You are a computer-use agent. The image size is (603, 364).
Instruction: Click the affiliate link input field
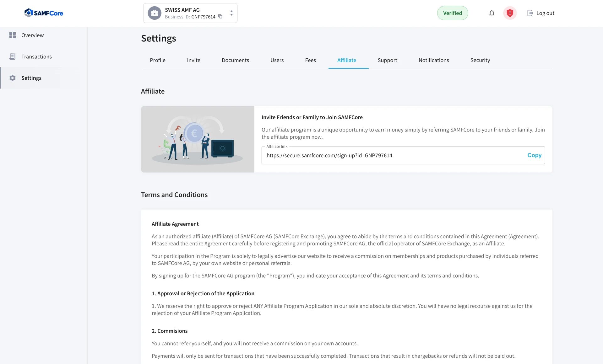[x=403, y=155]
